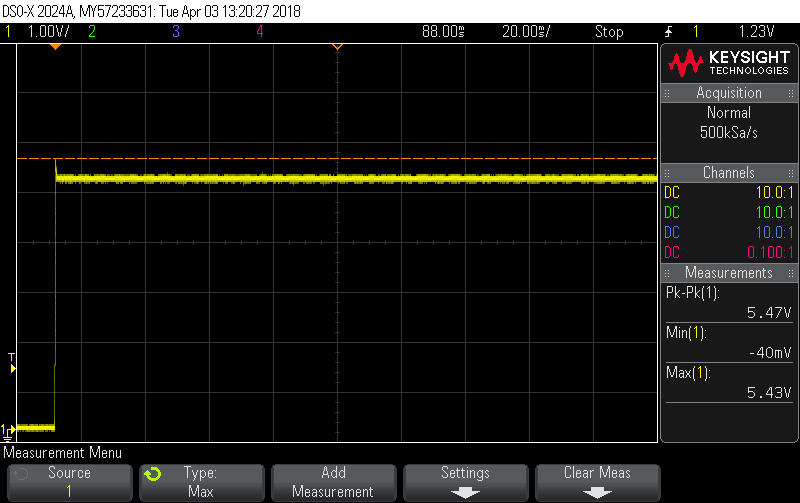Screen dimensions: 800x503
Task: Click the channel 1 number in status bar
Action: pos(8,32)
